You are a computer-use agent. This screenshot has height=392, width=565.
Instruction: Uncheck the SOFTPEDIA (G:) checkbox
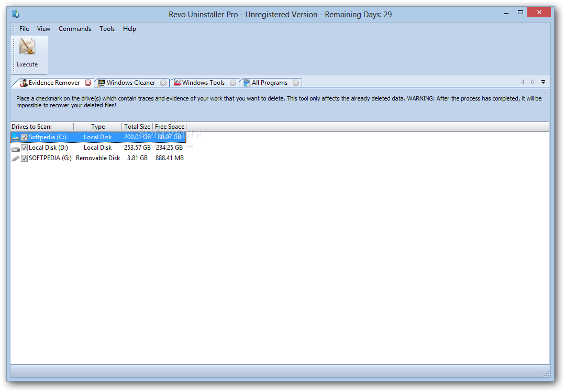[24, 158]
